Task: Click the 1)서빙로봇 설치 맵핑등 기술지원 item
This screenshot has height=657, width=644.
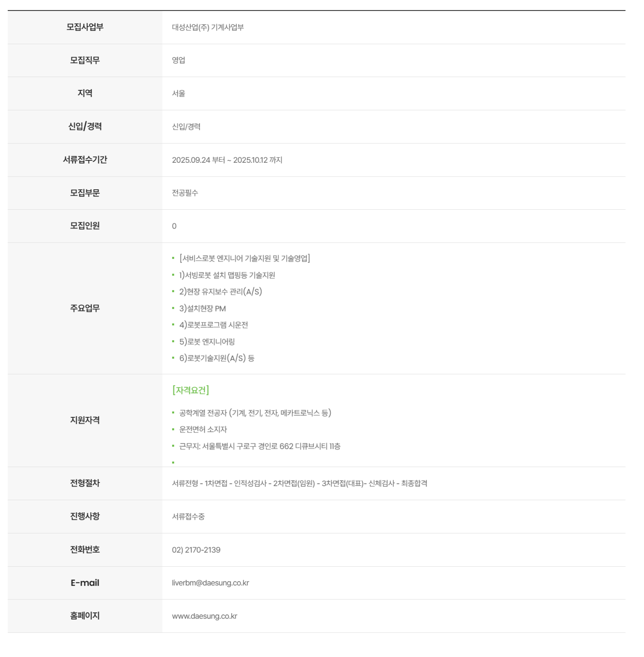Action: click(x=227, y=275)
